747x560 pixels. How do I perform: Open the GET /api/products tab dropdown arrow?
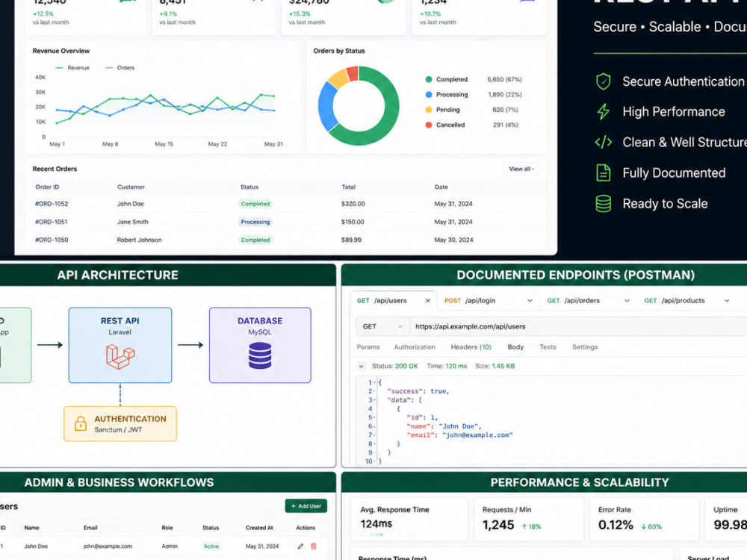[x=727, y=300]
